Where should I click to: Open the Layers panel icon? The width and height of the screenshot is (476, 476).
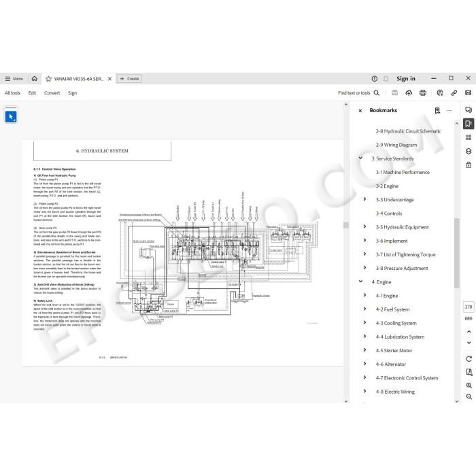pyautogui.click(x=469, y=151)
